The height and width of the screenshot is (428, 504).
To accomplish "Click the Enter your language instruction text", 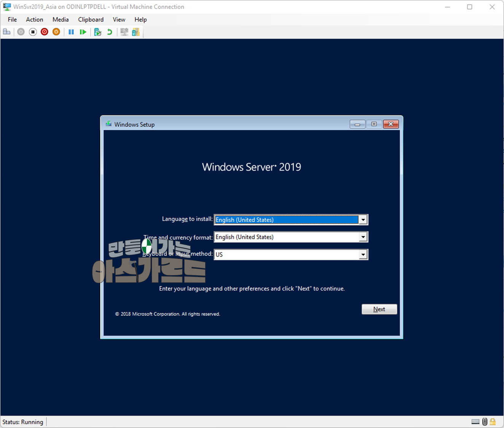I will tap(252, 288).
